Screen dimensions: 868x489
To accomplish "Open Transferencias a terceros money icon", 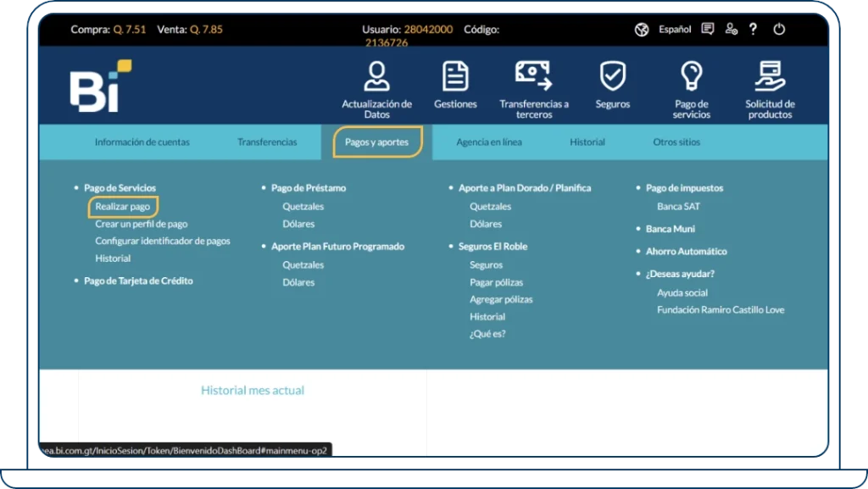I will [x=534, y=75].
